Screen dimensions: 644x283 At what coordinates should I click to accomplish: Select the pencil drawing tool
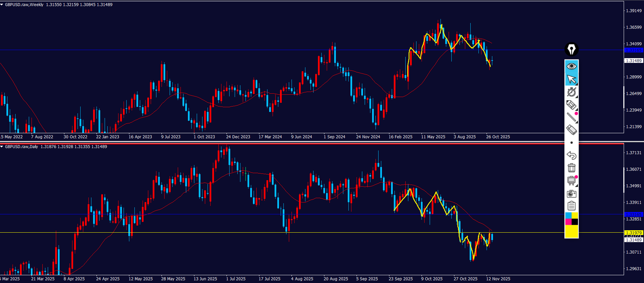[572, 105]
